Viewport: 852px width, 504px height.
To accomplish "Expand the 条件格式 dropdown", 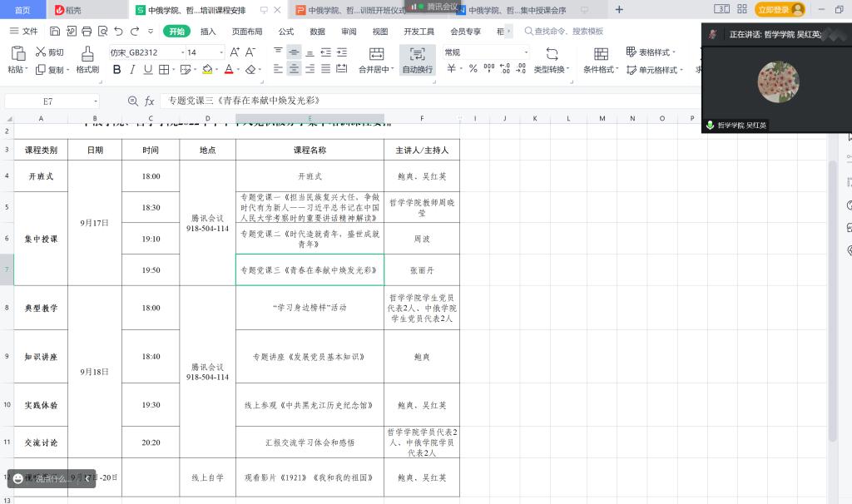I will pos(617,70).
